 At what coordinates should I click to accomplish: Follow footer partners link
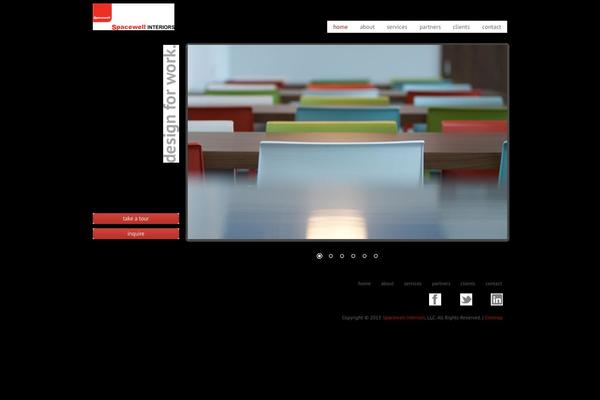(441, 284)
